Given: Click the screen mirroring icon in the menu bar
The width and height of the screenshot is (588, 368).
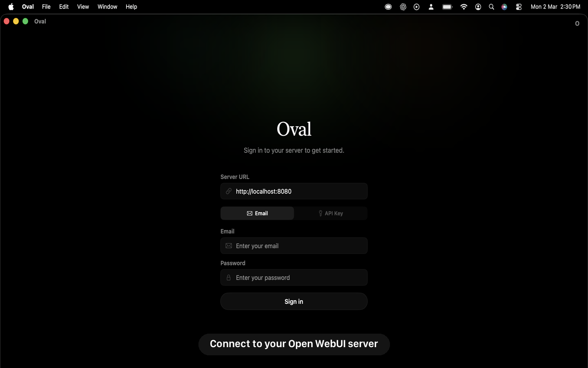Looking at the screenshot, I should (388, 7).
